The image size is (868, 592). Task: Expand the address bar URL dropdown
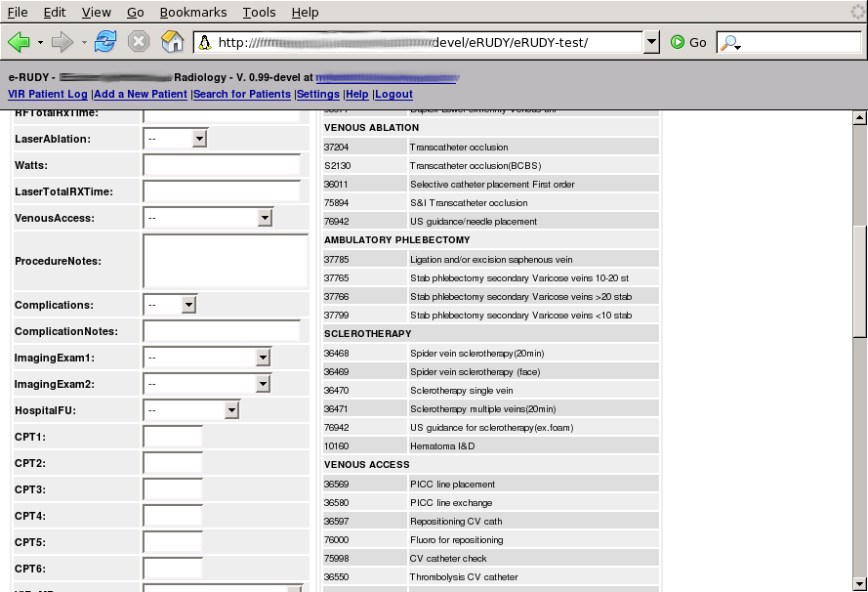pos(651,42)
